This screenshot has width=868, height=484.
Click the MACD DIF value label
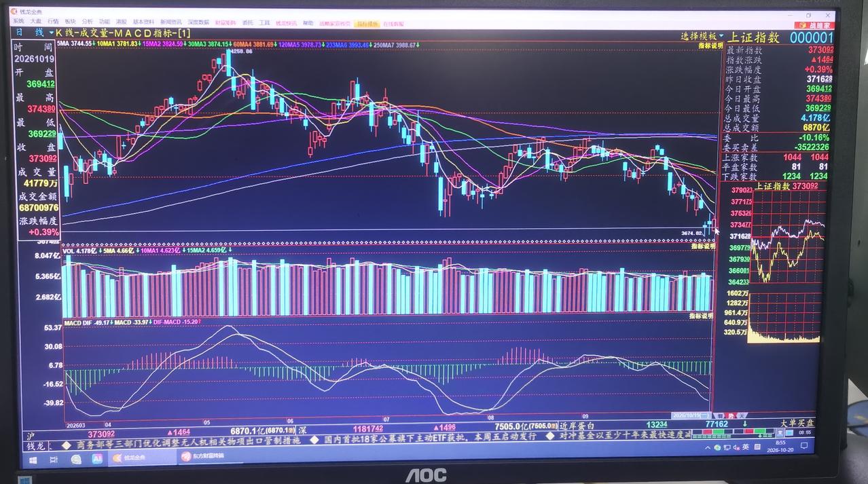click(87, 322)
